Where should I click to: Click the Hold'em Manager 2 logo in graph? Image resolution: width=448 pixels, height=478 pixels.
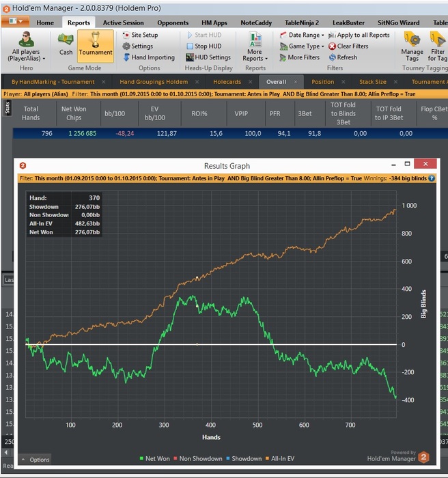[x=423, y=457]
